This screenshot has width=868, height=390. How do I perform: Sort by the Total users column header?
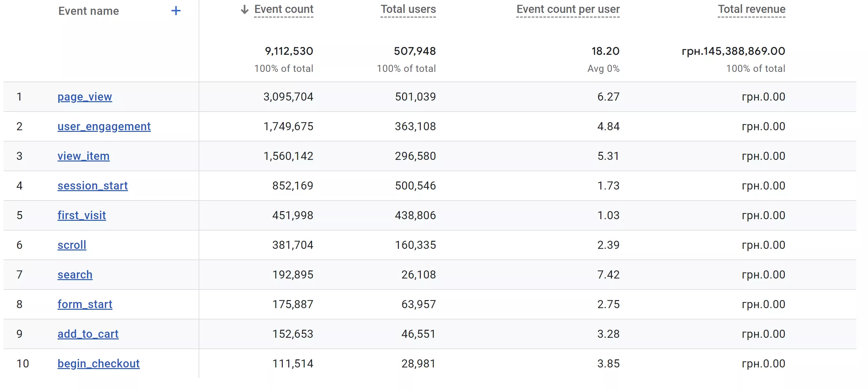(408, 9)
